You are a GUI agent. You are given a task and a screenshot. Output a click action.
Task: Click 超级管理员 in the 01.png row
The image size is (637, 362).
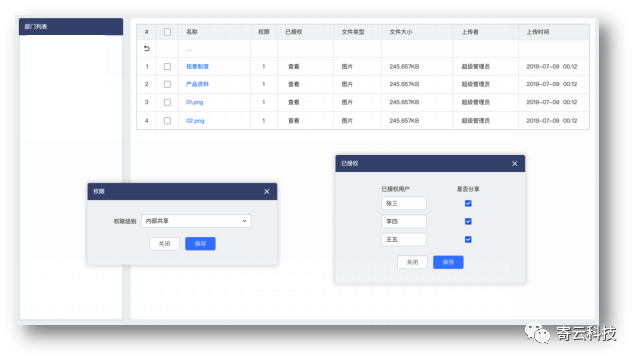pos(475,102)
